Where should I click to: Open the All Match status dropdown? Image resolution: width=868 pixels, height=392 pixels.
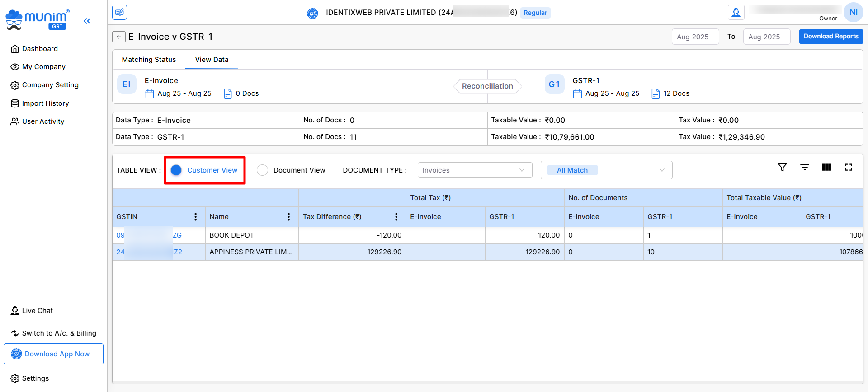tap(606, 170)
